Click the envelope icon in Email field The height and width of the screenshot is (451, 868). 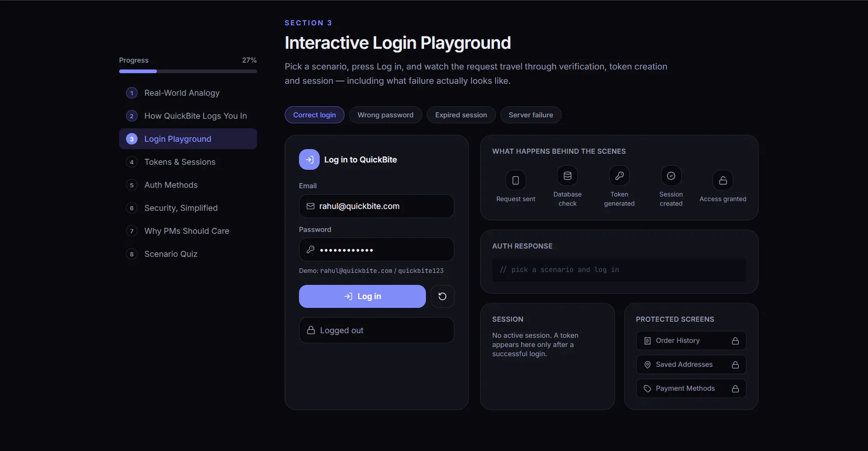tap(310, 206)
